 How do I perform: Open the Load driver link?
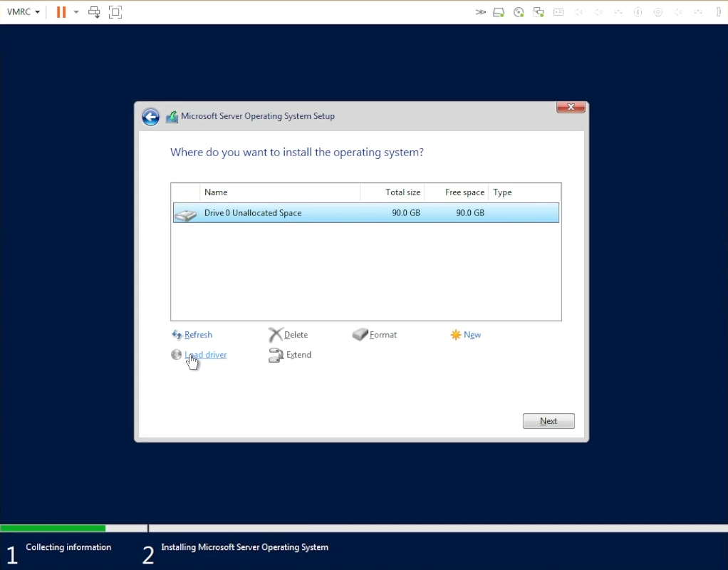[206, 354]
